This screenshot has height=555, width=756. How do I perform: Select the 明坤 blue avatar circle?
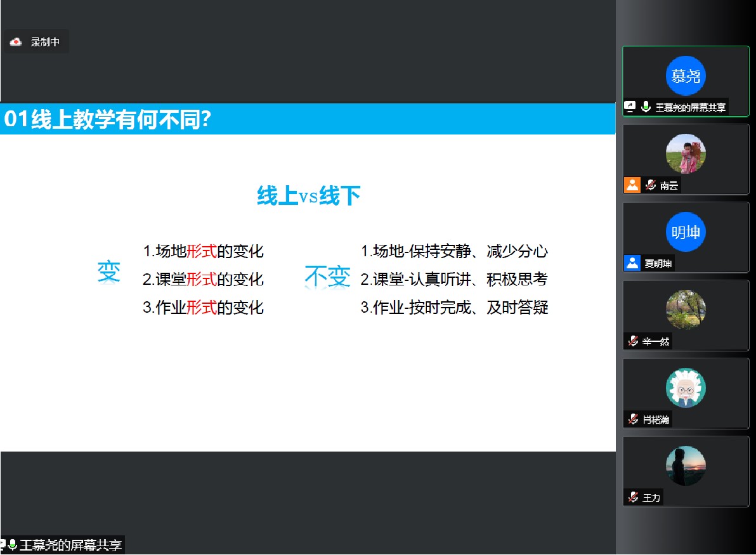[x=686, y=232]
